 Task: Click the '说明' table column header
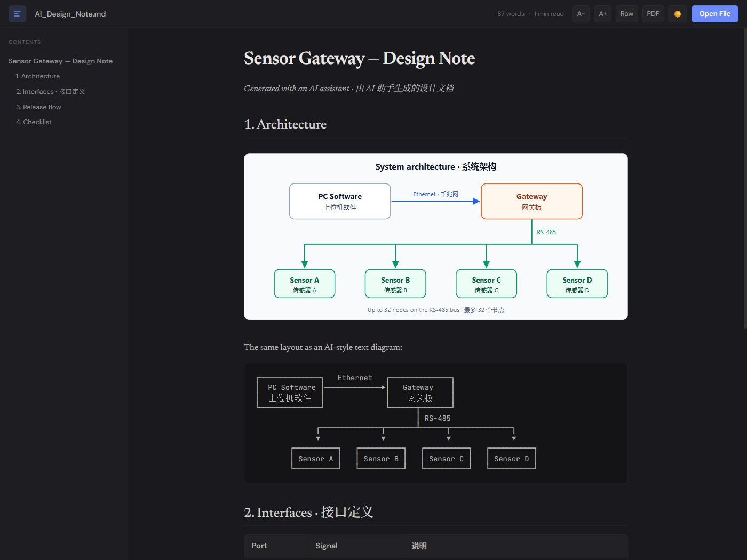click(419, 546)
